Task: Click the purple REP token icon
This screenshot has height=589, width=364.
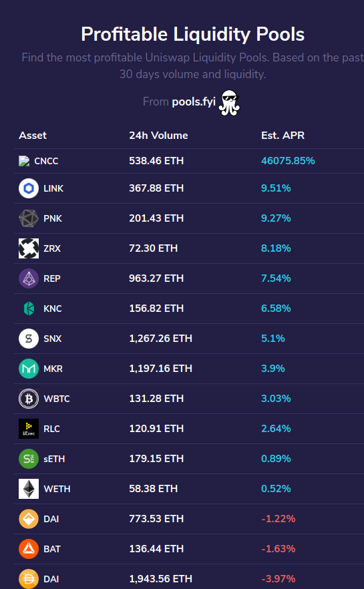Action: 29,278
